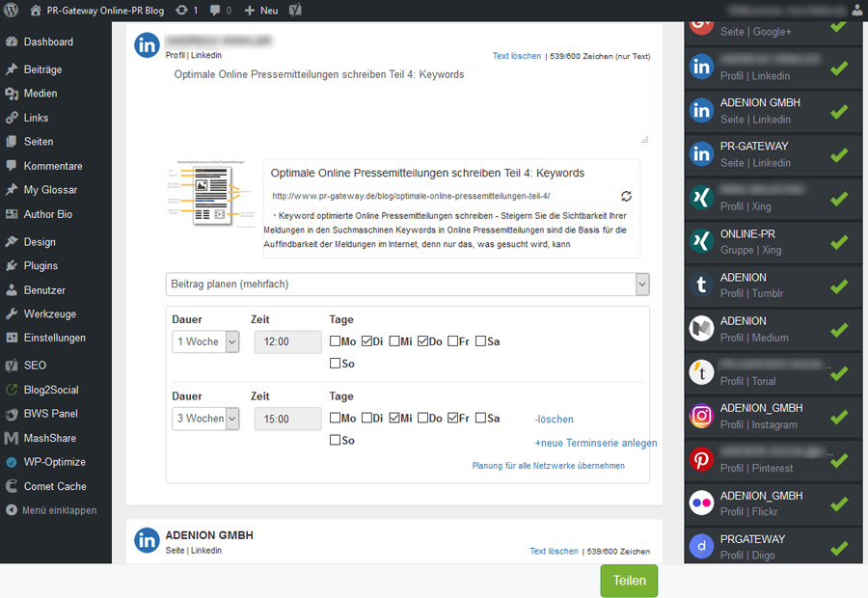Select the Torial profile icon

pos(701,372)
